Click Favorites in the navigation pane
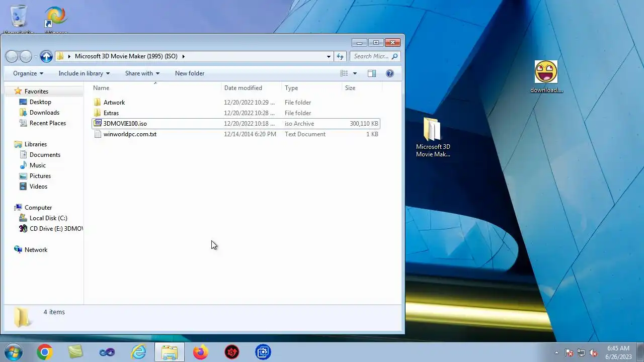The image size is (644, 362). coord(36,92)
